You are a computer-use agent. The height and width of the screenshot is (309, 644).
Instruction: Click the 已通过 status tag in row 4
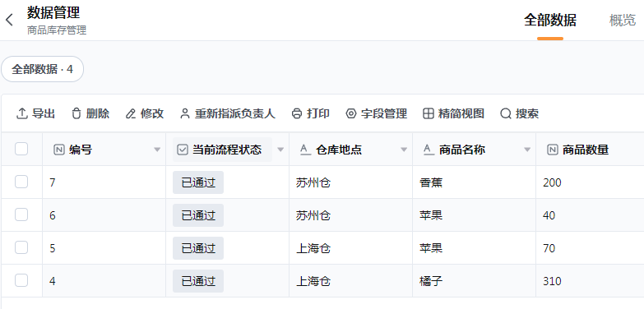tap(198, 281)
